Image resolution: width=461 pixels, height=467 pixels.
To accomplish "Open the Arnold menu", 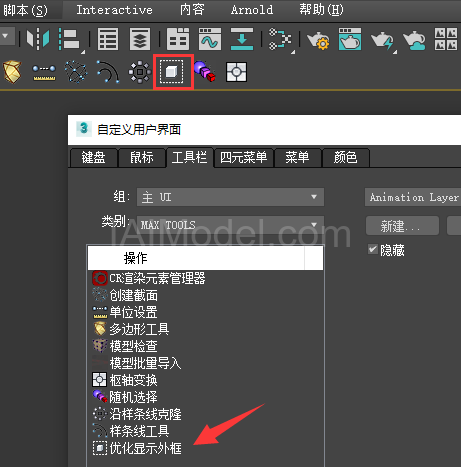I will pos(252,10).
